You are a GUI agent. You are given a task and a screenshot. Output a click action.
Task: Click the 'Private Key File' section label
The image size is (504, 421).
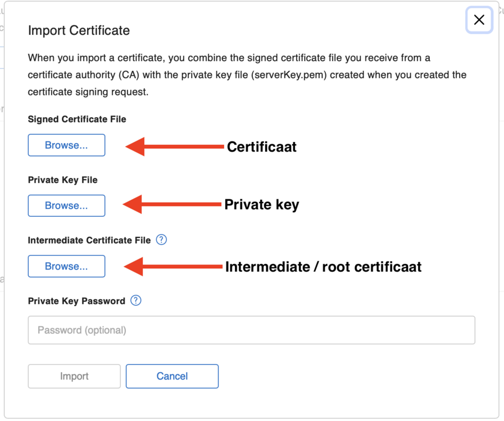pyautogui.click(x=62, y=180)
